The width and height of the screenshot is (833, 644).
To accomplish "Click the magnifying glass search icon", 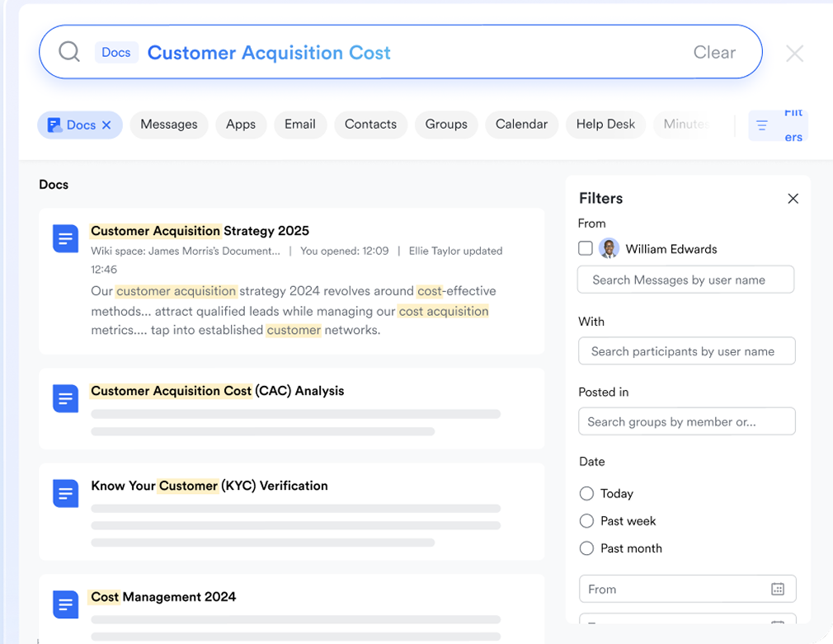I will pyautogui.click(x=69, y=52).
